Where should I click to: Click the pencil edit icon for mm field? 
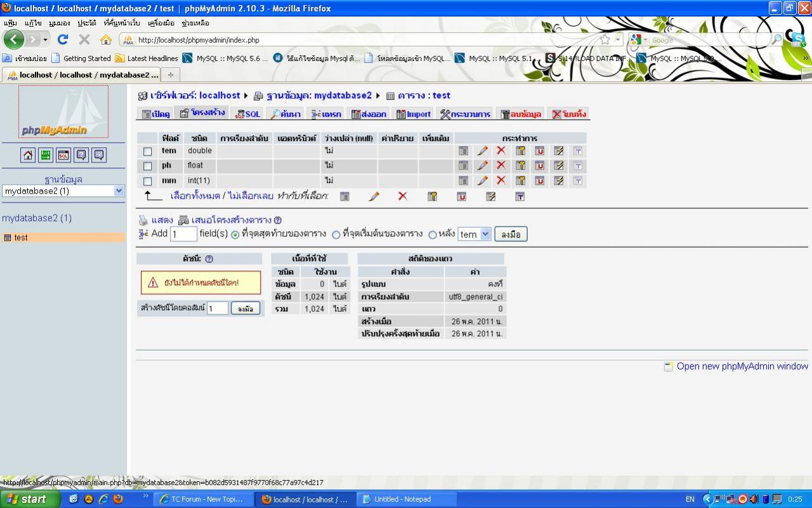point(483,181)
